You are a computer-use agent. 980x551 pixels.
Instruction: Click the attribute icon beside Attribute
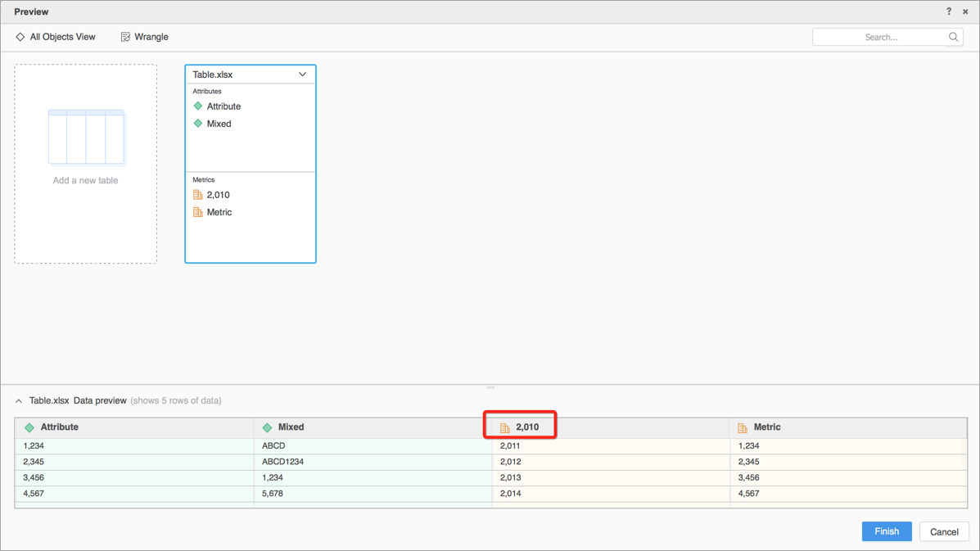[198, 106]
